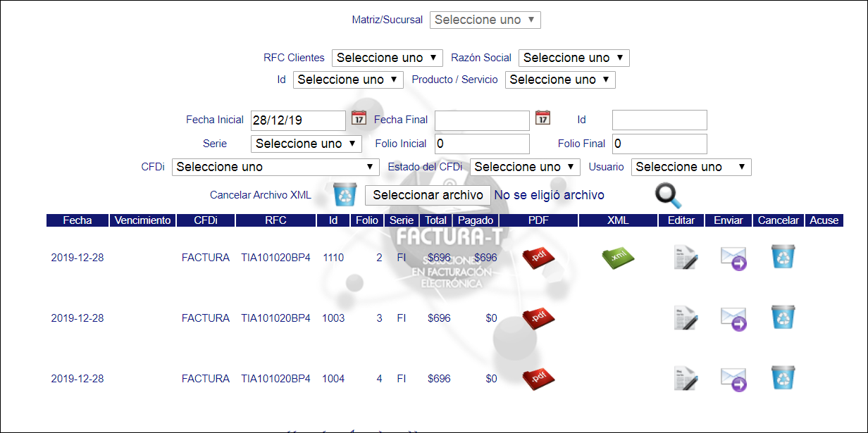The width and height of the screenshot is (868, 433).
Task: Cancel the invoice with folio 3
Action: point(783,318)
